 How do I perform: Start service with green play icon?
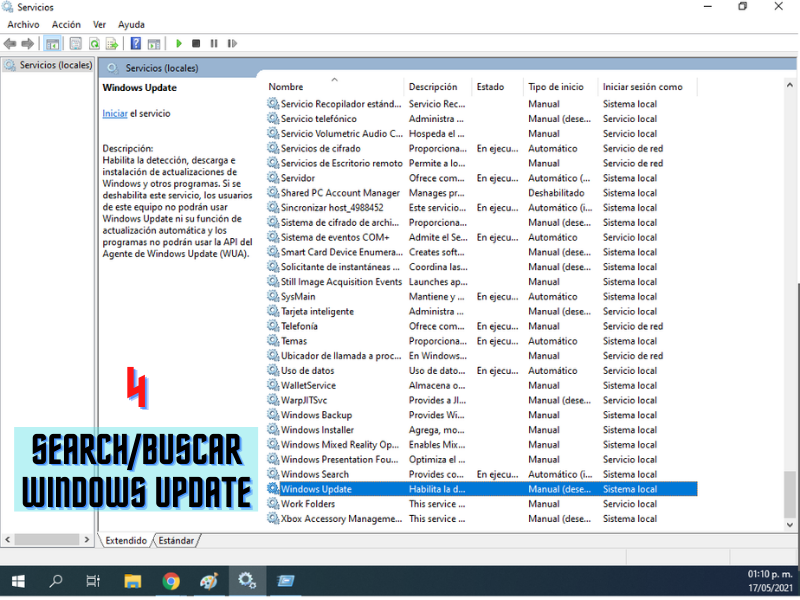click(x=179, y=44)
